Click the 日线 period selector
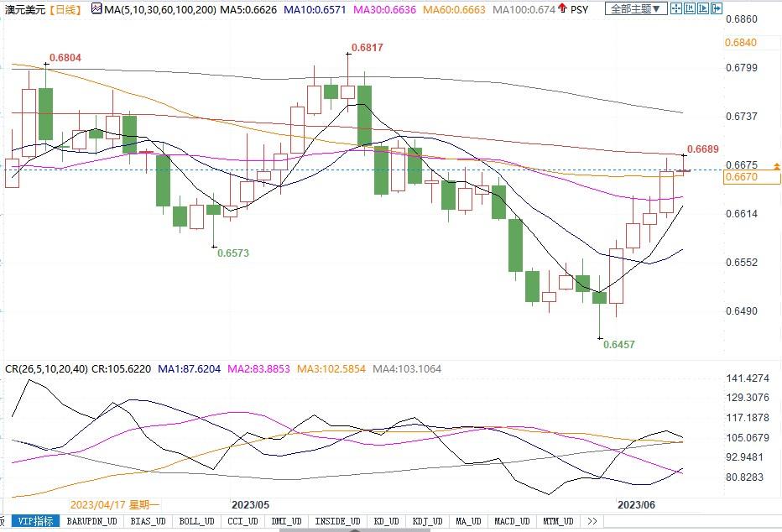 coord(64,10)
